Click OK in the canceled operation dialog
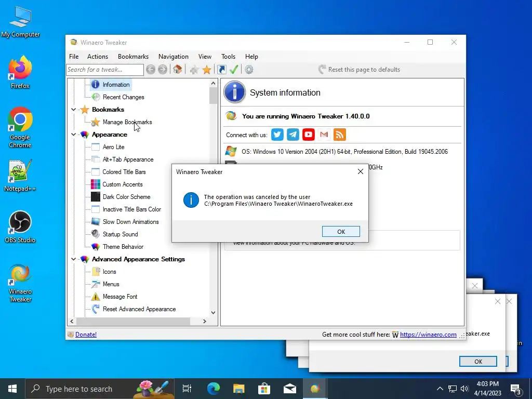Image resolution: width=532 pixels, height=399 pixels. (x=341, y=231)
